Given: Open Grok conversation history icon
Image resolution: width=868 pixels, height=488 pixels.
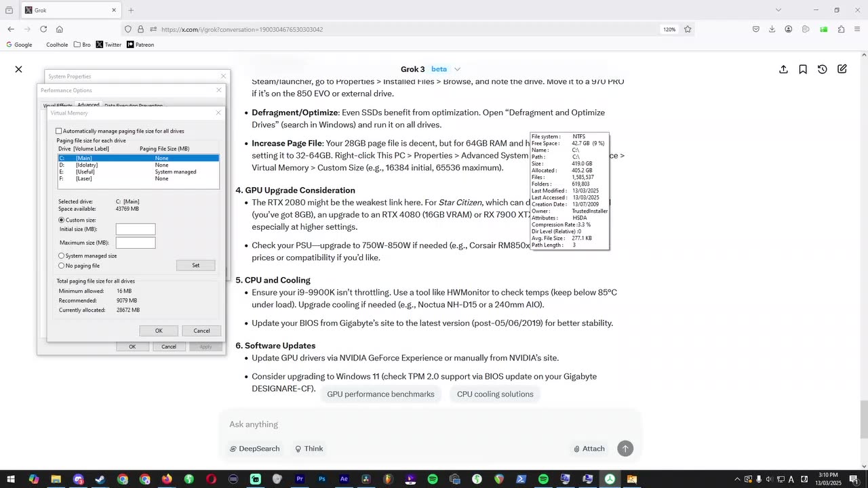Looking at the screenshot, I should click(x=823, y=69).
